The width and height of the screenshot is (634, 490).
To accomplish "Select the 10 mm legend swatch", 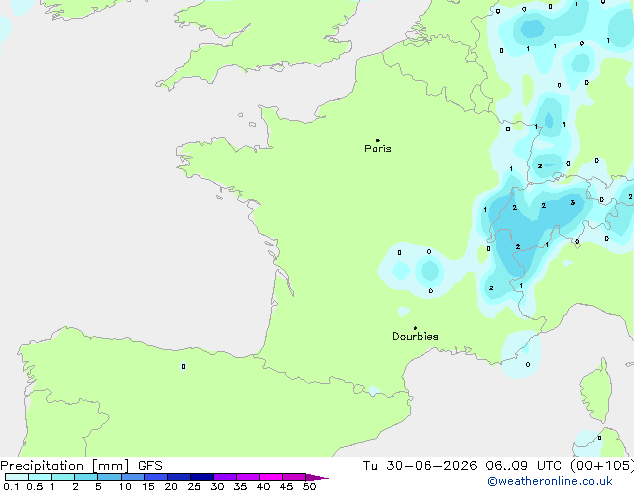I will (133, 477).
